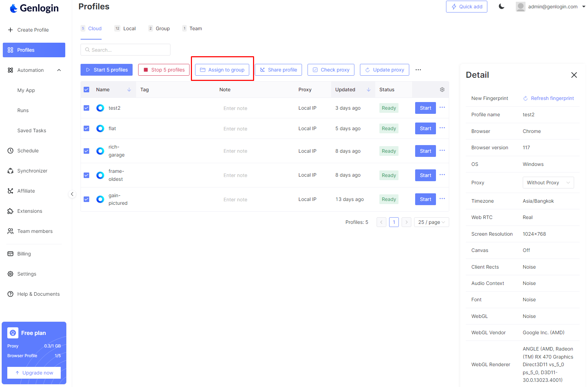The image size is (588, 387).
Task: Open more bulk actions ellipsis in toolbar
Action: coord(418,70)
